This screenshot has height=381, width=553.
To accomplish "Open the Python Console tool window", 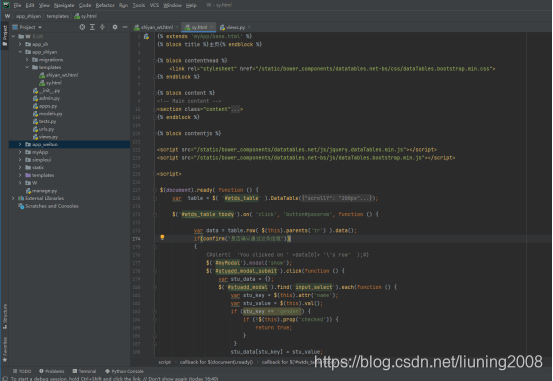I will point(124,371).
